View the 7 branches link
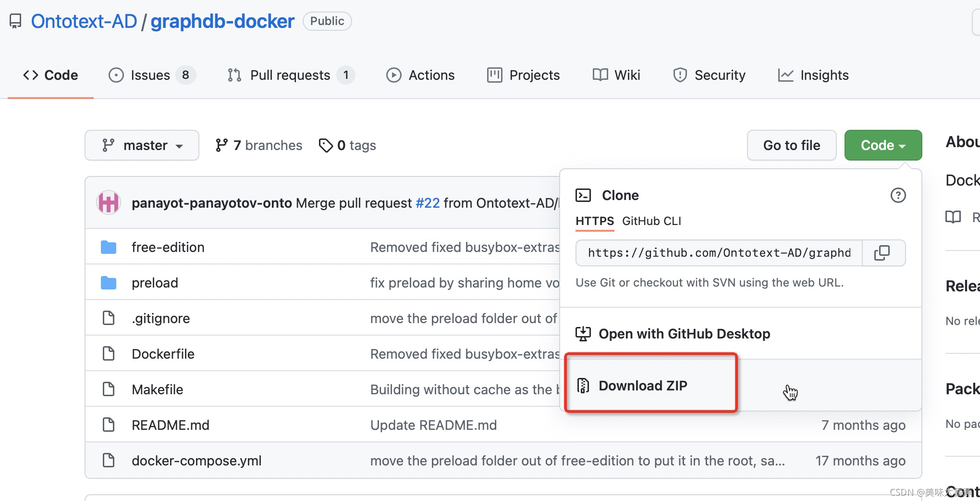Screen dimensions: 980x501 coord(259,145)
